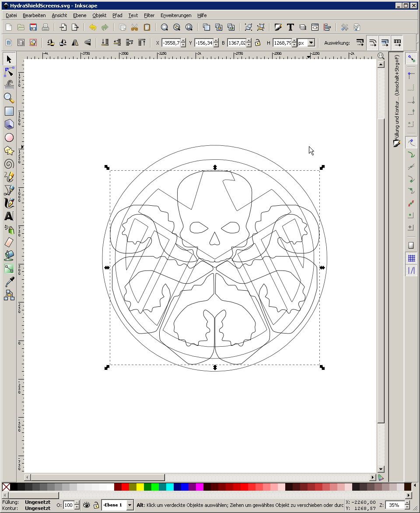The height and width of the screenshot is (513, 420).
Task: Open the Datei menu
Action: click(x=11, y=15)
